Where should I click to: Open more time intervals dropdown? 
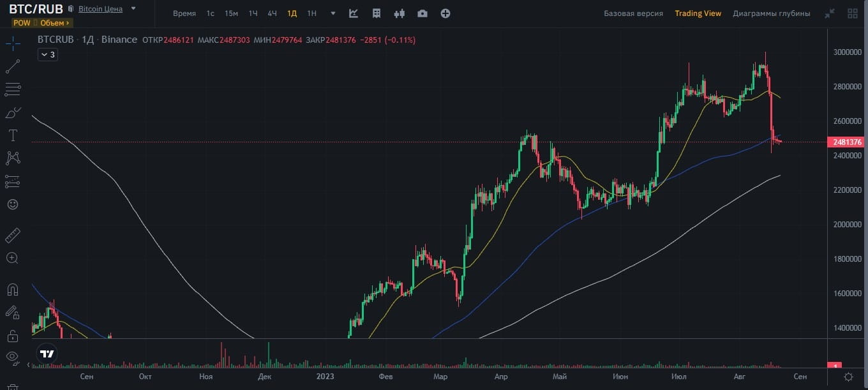click(x=333, y=13)
